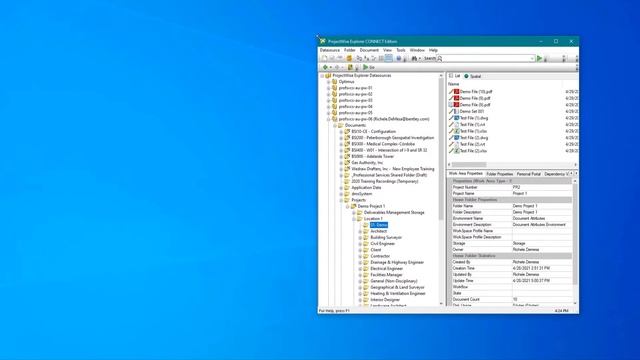This screenshot has height=360, width=640.
Task: Click the icon of Test File (2).rvt
Action: [456, 144]
